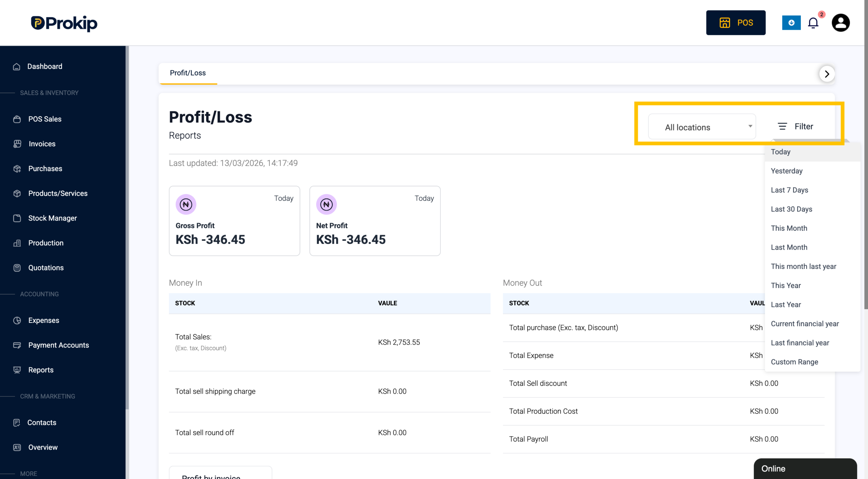Open notifications bell icon
The image size is (868, 479).
coord(813,23)
